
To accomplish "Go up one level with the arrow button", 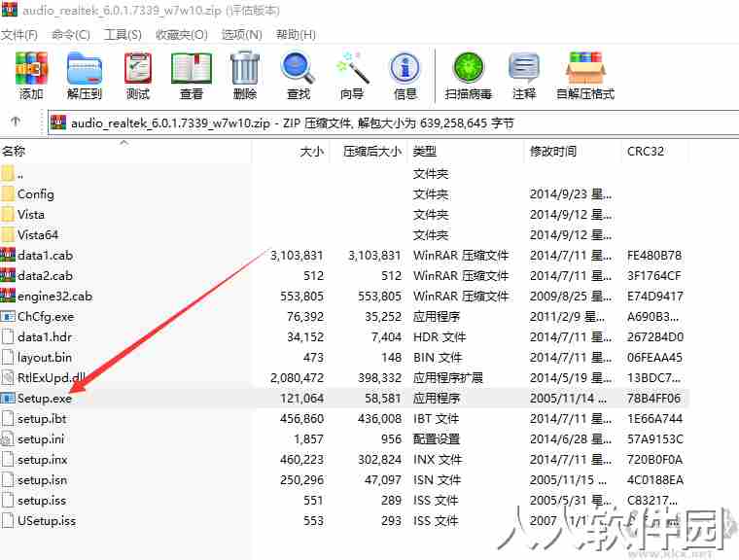I will point(16,122).
